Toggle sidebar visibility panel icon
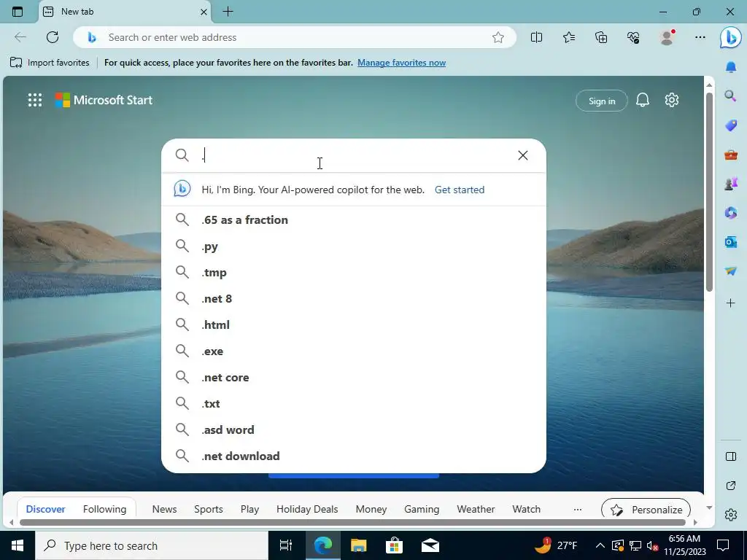The width and height of the screenshot is (747, 560). [x=731, y=456]
